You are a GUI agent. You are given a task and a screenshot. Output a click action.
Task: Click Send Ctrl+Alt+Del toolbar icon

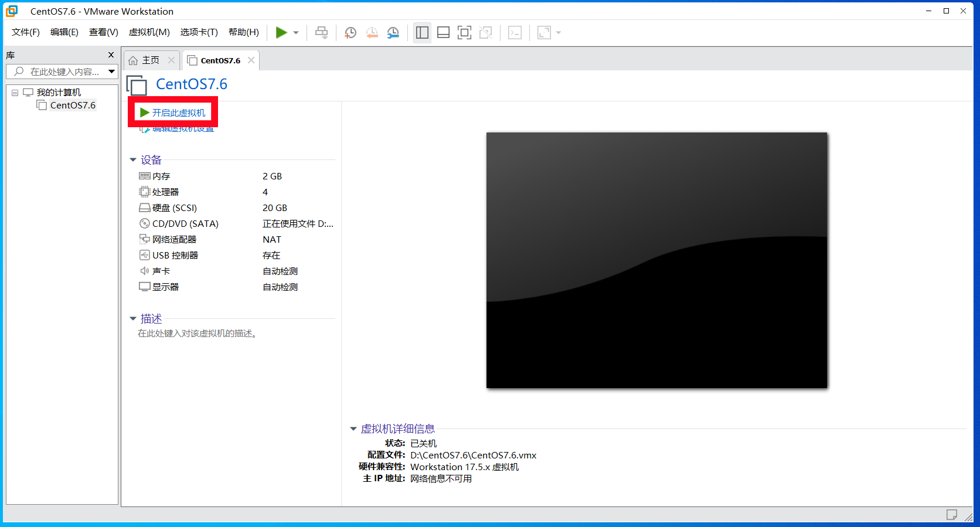pos(321,33)
